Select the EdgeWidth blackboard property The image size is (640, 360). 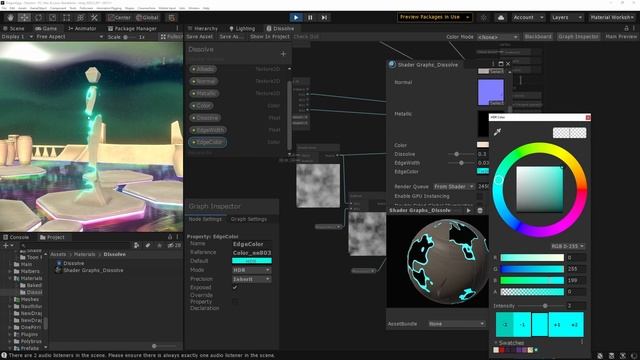point(208,130)
